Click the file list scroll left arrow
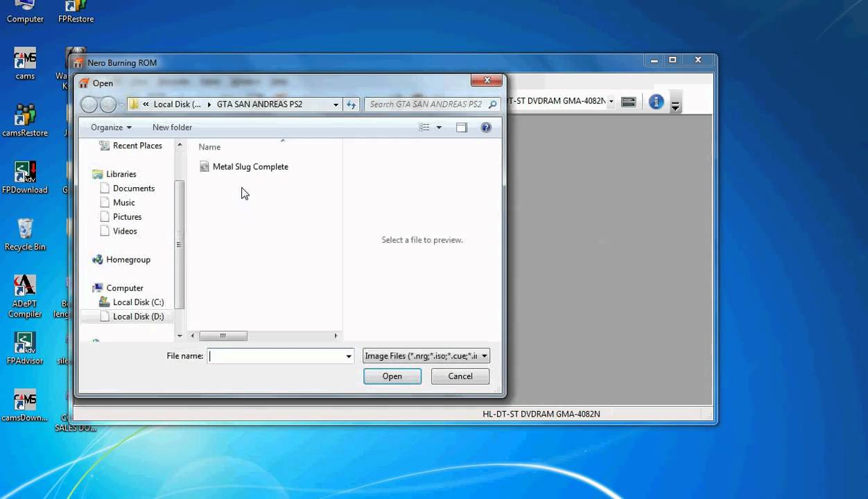This screenshot has width=868, height=499. click(193, 336)
